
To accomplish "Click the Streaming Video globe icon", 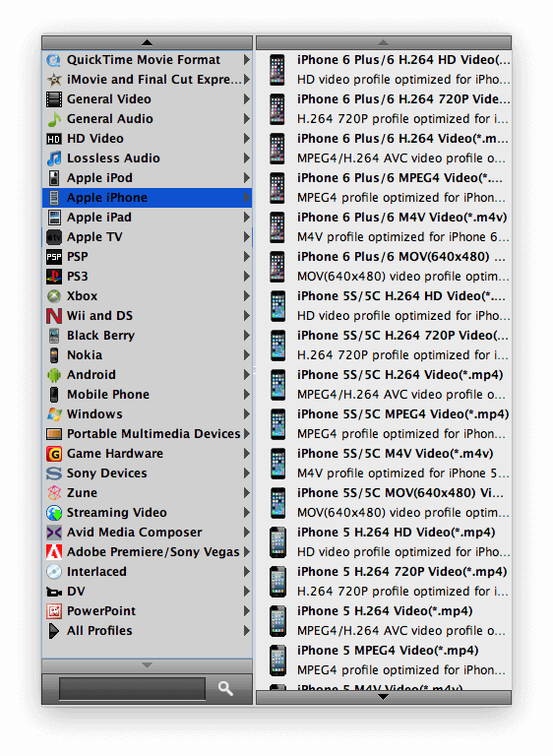I will click(x=53, y=513).
